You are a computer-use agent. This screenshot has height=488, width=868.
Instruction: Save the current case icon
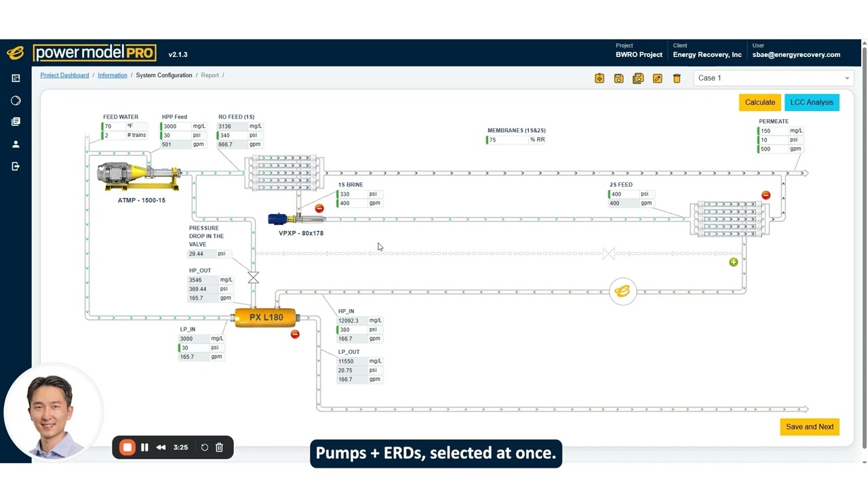click(x=618, y=79)
